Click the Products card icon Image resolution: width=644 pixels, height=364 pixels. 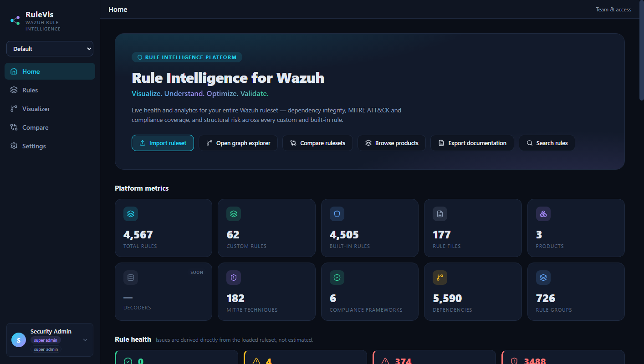pos(543,214)
